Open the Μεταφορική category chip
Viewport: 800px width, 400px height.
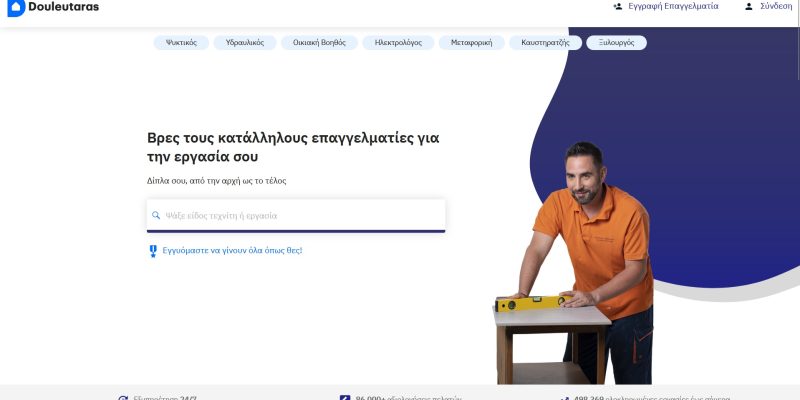(x=471, y=43)
